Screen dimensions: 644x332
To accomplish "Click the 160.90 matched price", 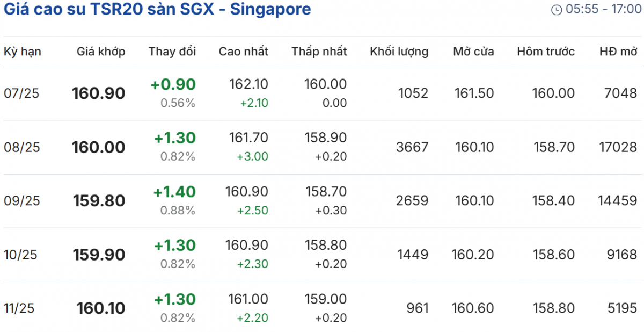I will pos(98,93).
